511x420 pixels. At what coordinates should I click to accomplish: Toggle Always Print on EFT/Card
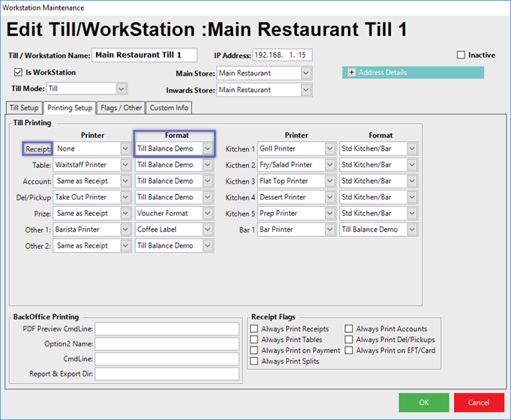[x=349, y=350]
